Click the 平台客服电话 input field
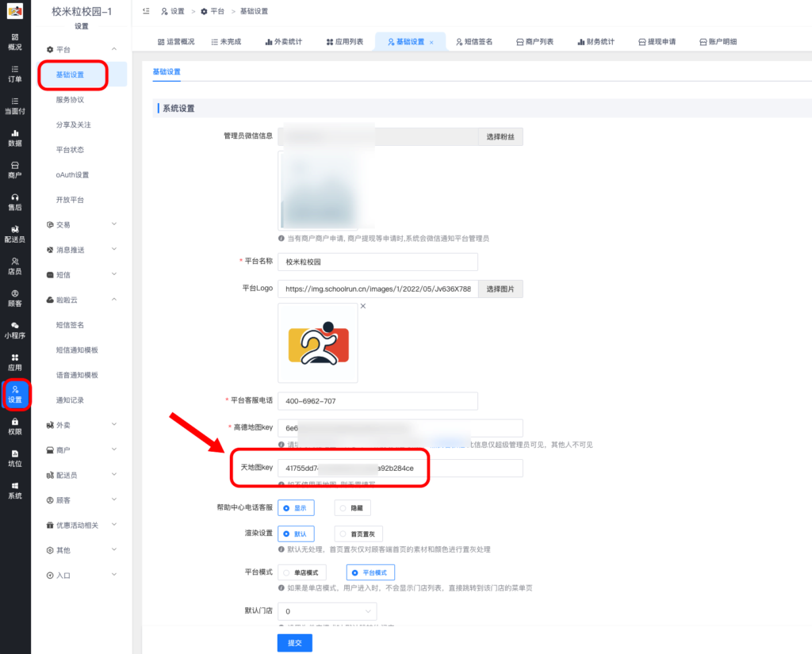 [377, 401]
